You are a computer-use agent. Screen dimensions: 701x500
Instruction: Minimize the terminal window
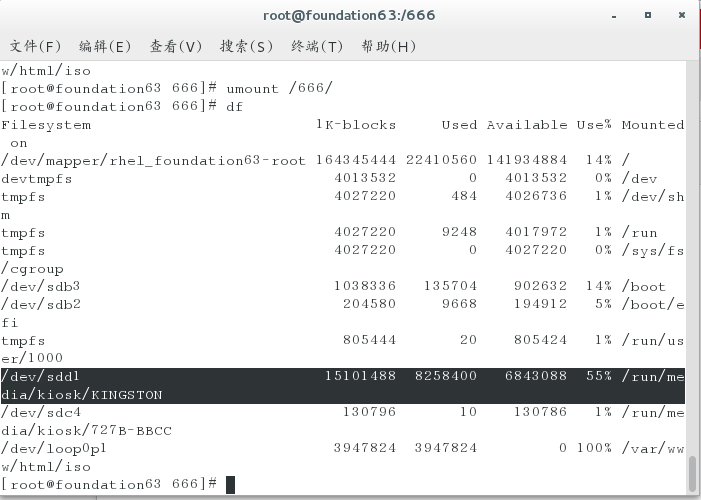(614, 16)
